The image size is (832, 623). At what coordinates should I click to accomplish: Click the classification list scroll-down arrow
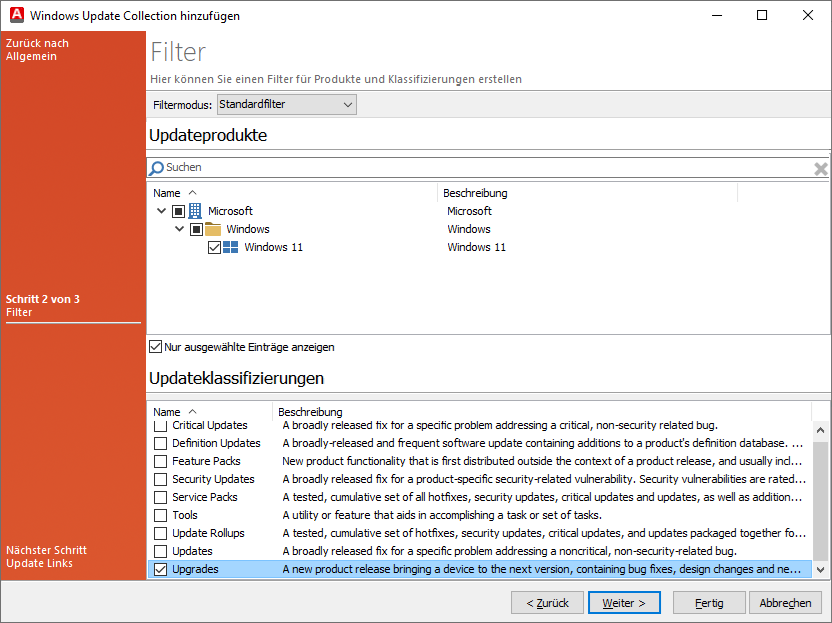click(x=820, y=570)
